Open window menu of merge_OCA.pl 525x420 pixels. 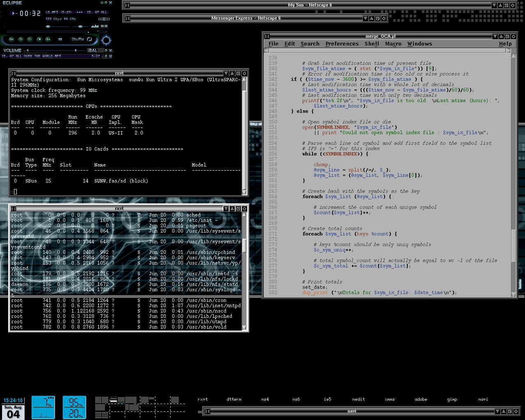267,36
